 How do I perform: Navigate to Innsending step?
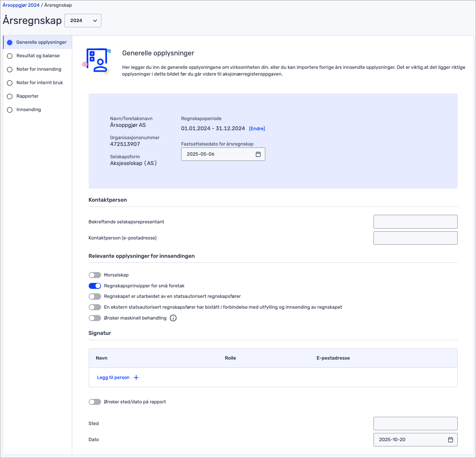[x=28, y=110]
